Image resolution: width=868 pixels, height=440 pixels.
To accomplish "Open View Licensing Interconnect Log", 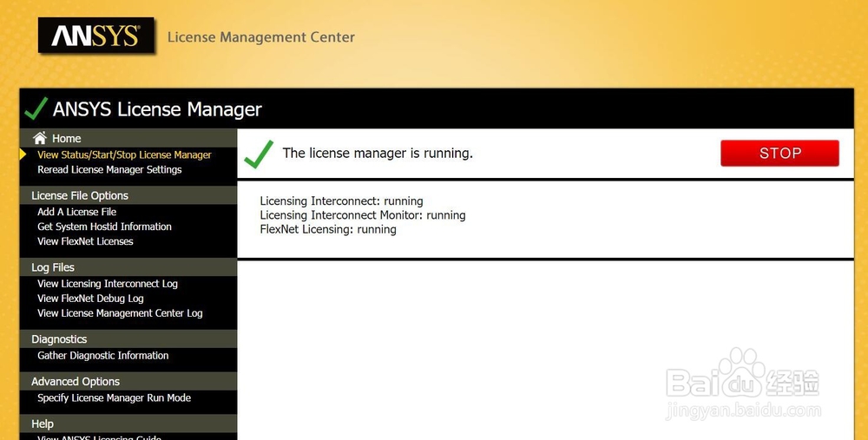I will (x=108, y=284).
